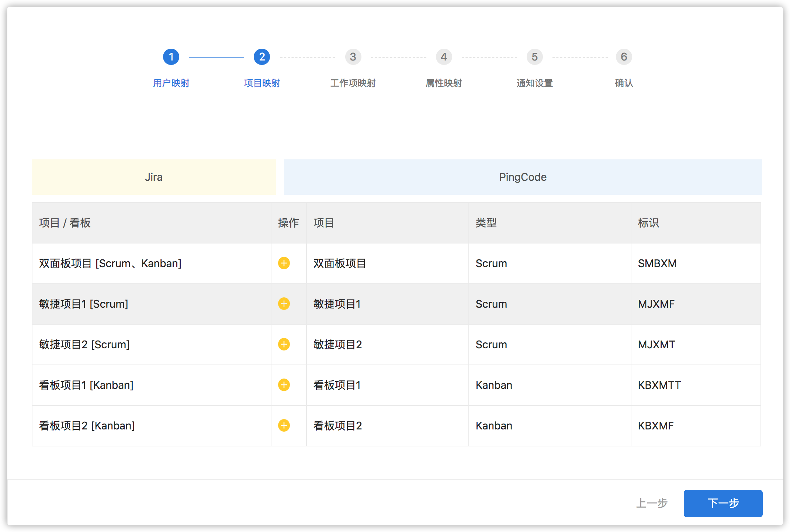Select the step 2 项目映射 circle icon
The image size is (790, 532).
262,56
